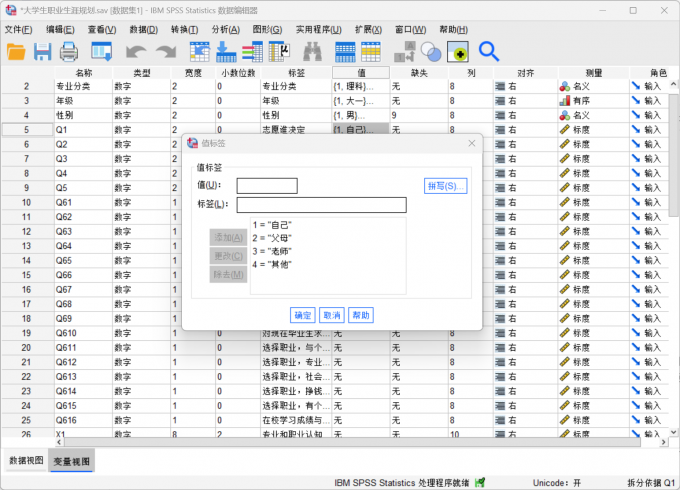Image resolution: width=680 pixels, height=490 pixels.
Task: Click the Recall recent dialogs icon
Action: (x=101, y=51)
